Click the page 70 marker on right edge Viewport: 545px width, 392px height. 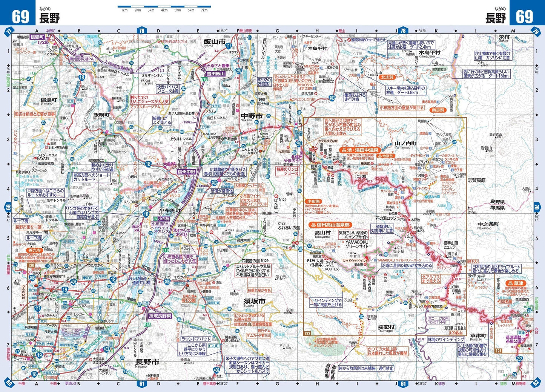coord(537,207)
